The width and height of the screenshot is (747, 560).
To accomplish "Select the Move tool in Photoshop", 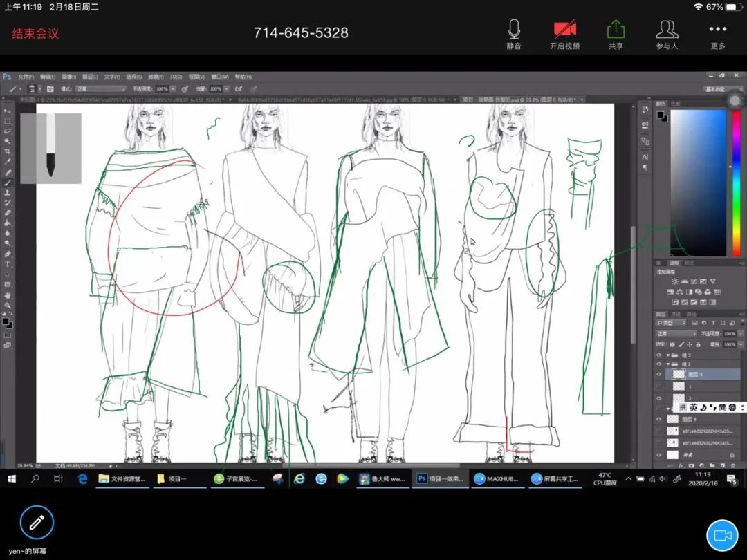I will click(8, 111).
